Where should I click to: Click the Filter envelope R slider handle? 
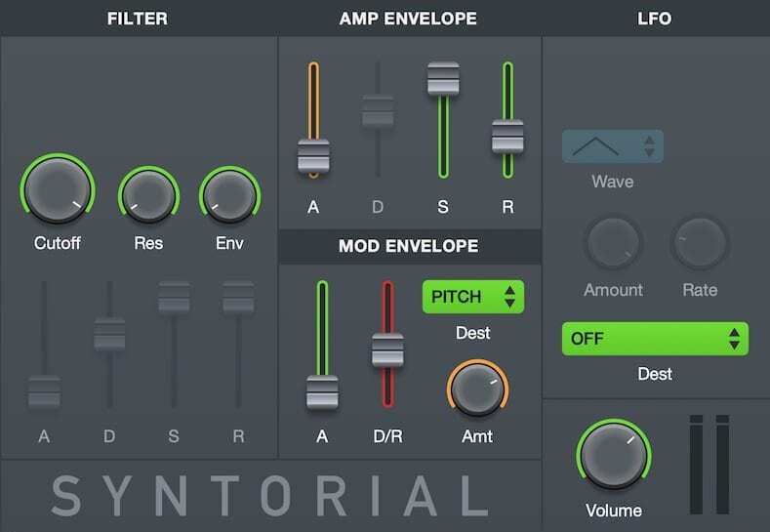tap(238, 297)
